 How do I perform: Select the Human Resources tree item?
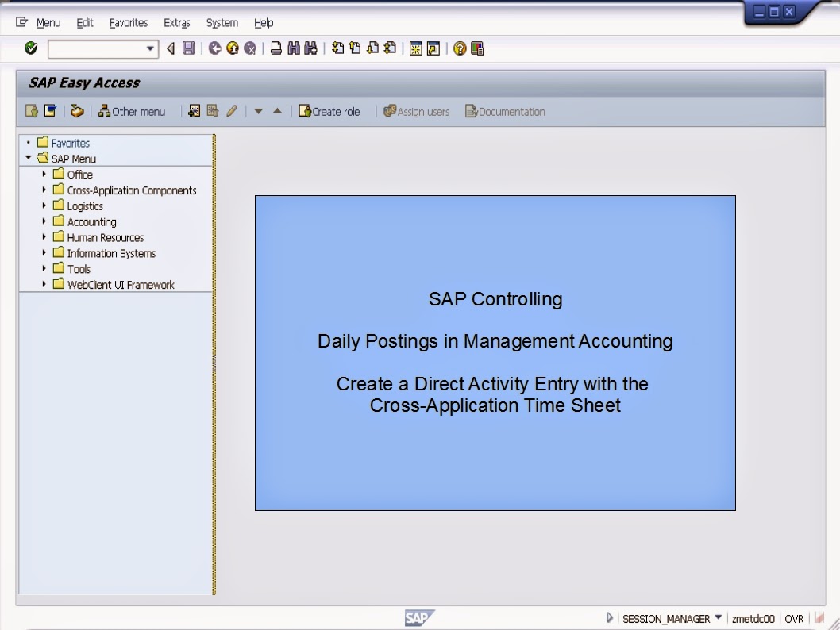(x=106, y=237)
